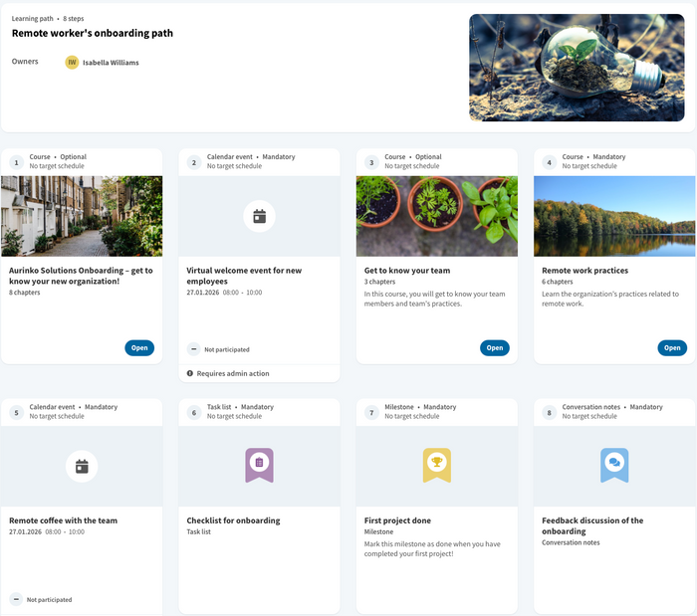Click Feedback discussion of the onboarding title
This screenshot has height=616, width=697.
click(x=592, y=525)
